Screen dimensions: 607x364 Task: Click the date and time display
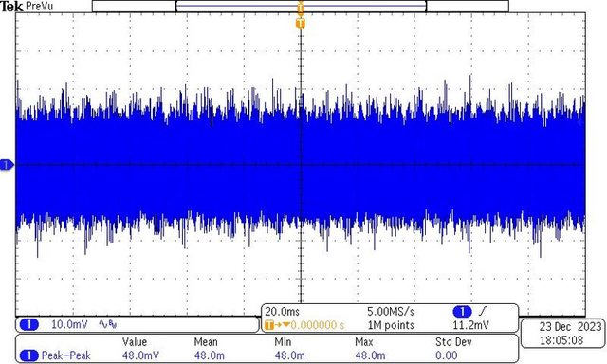pos(562,333)
